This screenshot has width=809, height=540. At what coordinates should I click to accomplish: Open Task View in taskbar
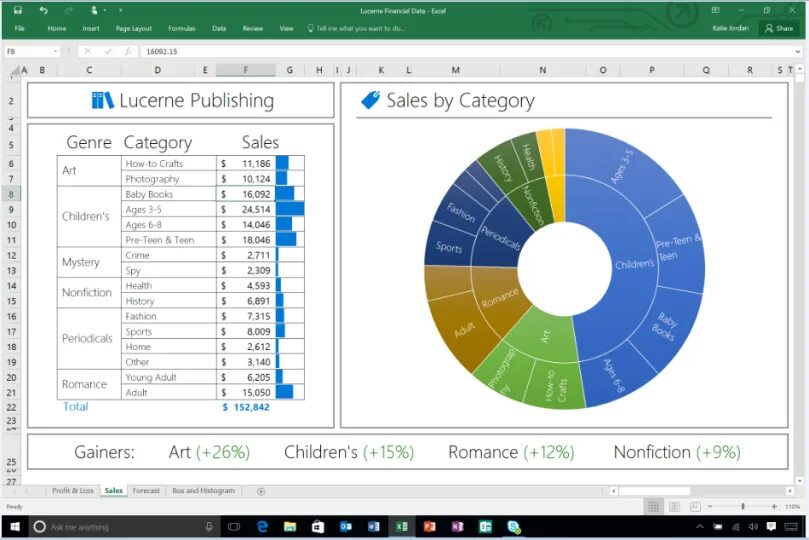234,527
